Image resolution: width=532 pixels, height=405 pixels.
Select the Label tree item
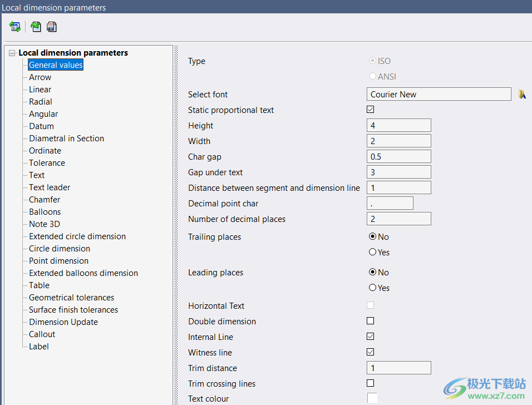39,345
